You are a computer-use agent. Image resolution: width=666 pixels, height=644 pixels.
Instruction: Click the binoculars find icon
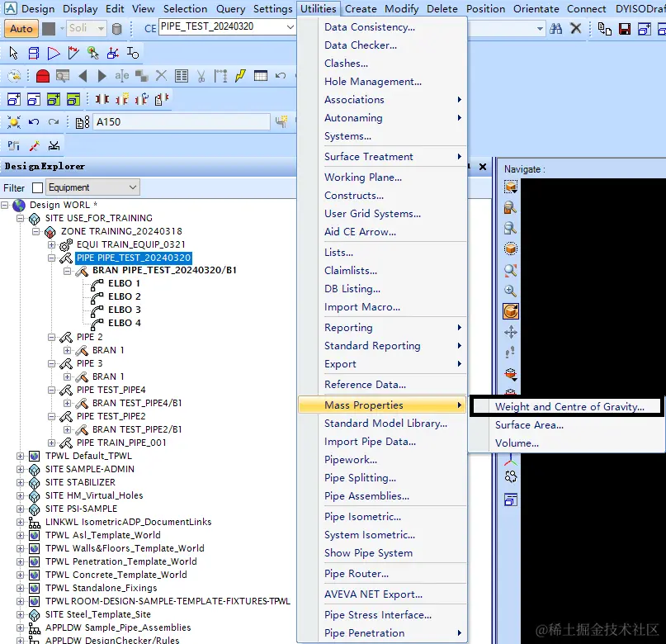pyautogui.click(x=555, y=29)
